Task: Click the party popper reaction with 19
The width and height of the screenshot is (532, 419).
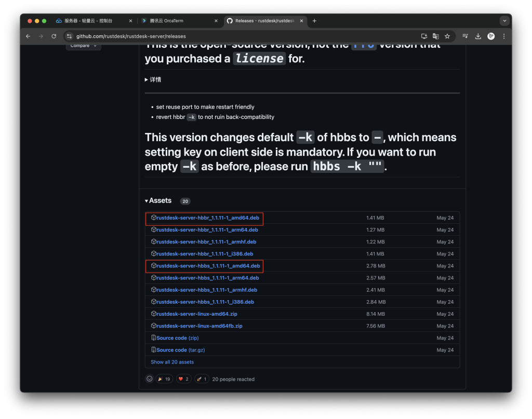Action: pyautogui.click(x=164, y=379)
